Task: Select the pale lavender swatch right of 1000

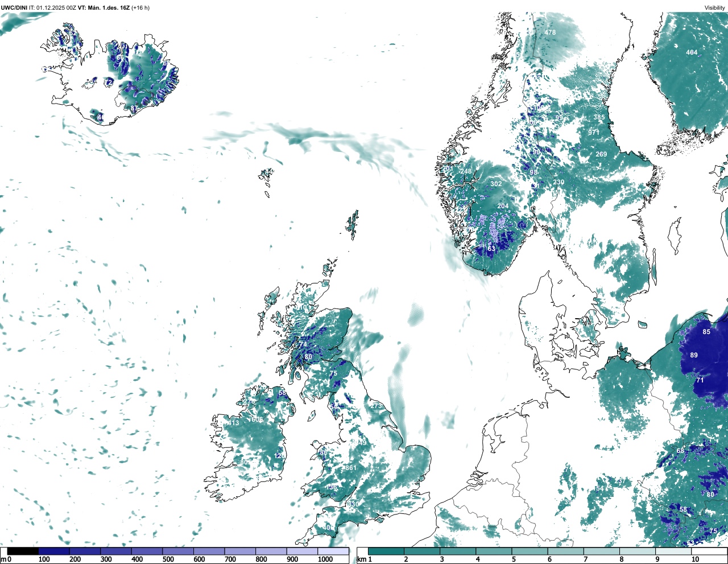Action: (333, 551)
